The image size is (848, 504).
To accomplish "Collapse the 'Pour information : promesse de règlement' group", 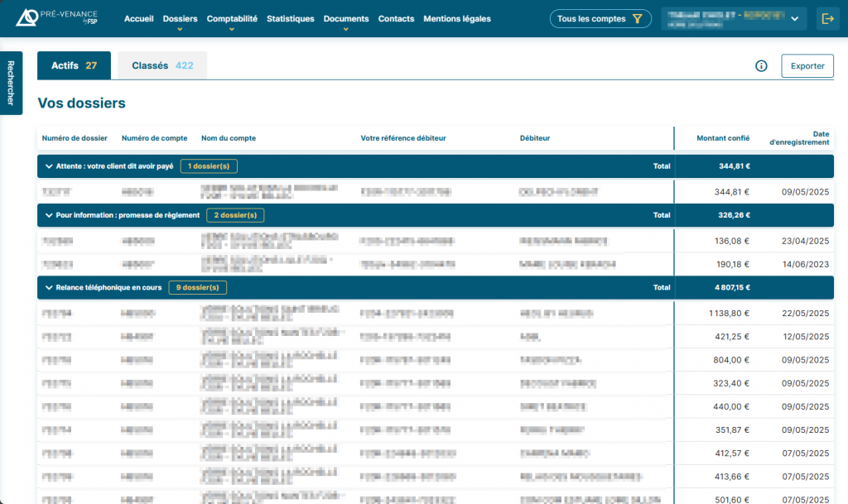I will coord(49,215).
